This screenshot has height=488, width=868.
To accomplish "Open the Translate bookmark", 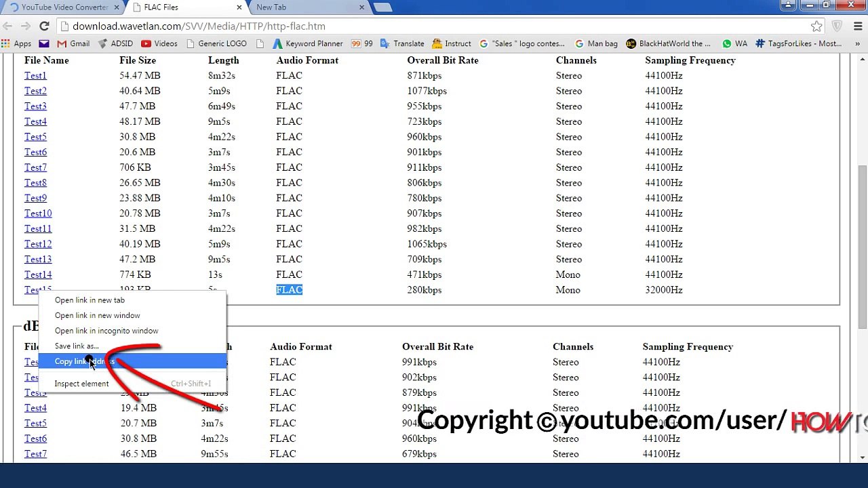I will [402, 43].
